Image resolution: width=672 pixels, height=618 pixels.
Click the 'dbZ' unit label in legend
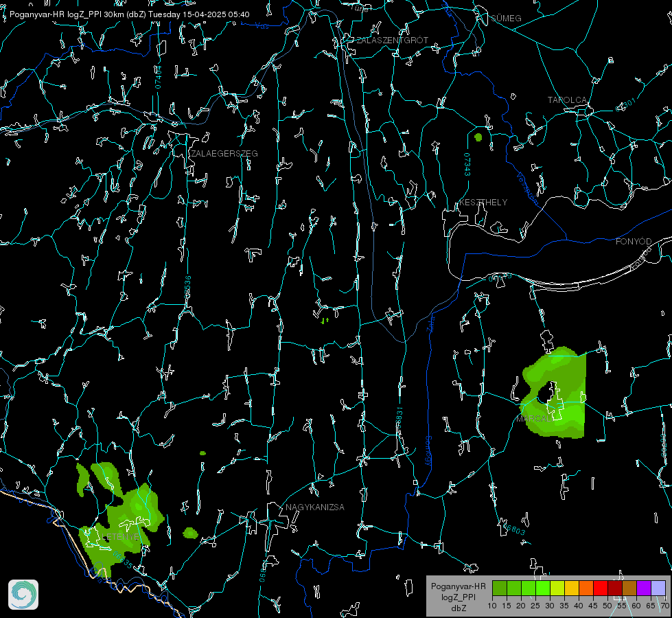(458, 608)
